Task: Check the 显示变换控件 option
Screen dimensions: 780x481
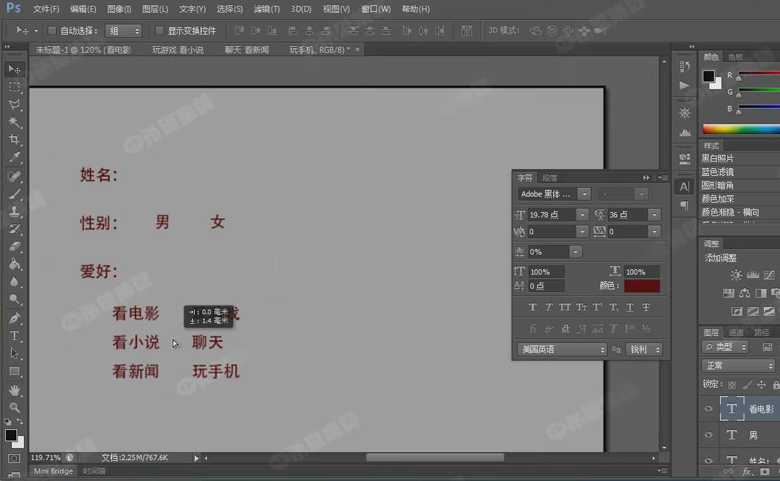Action: (x=160, y=31)
